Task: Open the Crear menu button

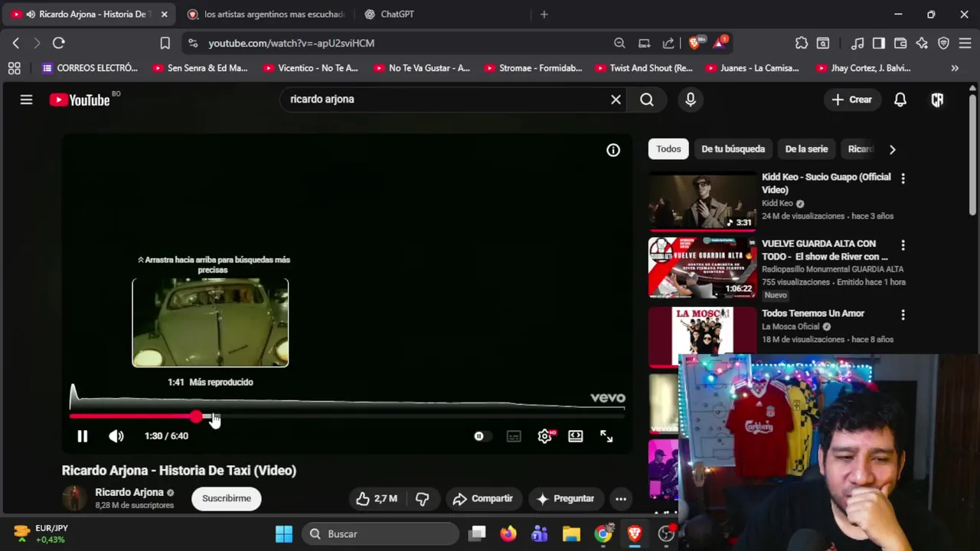Action: coord(851,99)
